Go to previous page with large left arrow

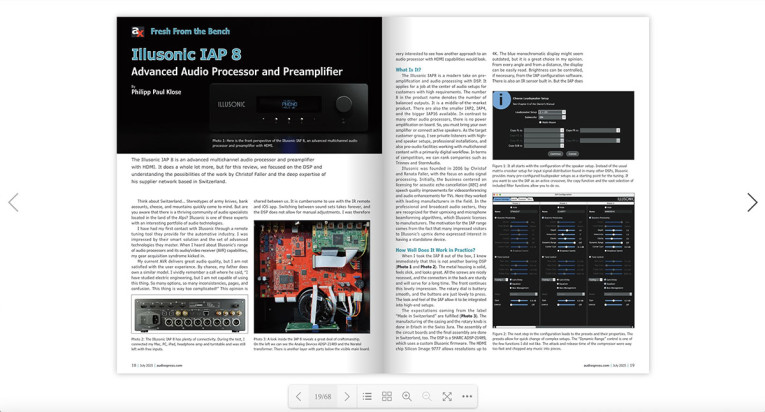14,203
